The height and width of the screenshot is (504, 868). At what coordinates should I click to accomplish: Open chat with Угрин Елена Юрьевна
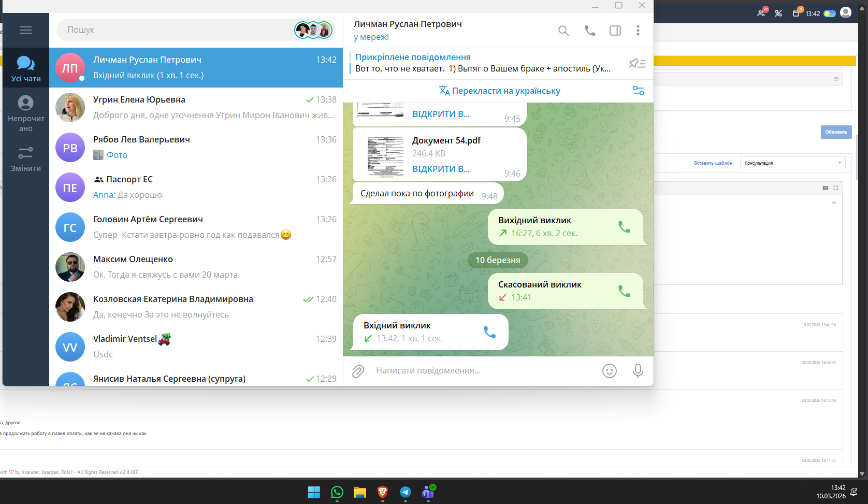coord(196,108)
